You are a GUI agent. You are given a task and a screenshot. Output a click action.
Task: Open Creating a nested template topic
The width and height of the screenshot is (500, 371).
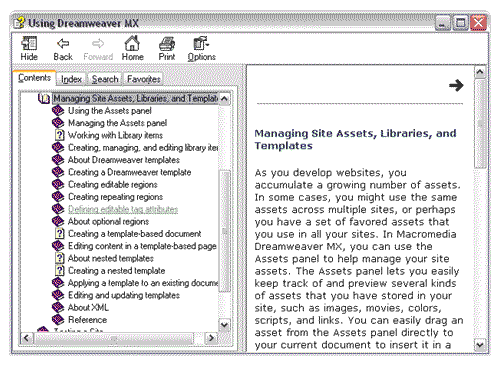point(117,271)
